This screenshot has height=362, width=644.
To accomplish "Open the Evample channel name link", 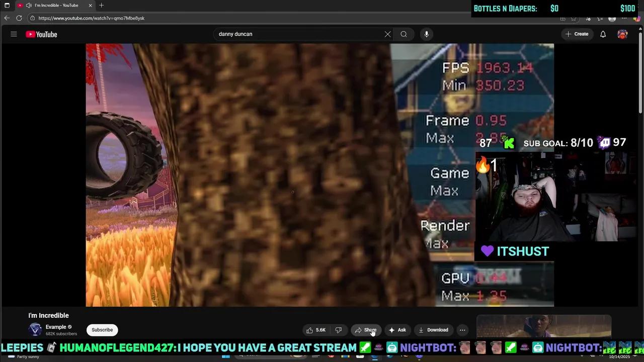I will [56, 327].
